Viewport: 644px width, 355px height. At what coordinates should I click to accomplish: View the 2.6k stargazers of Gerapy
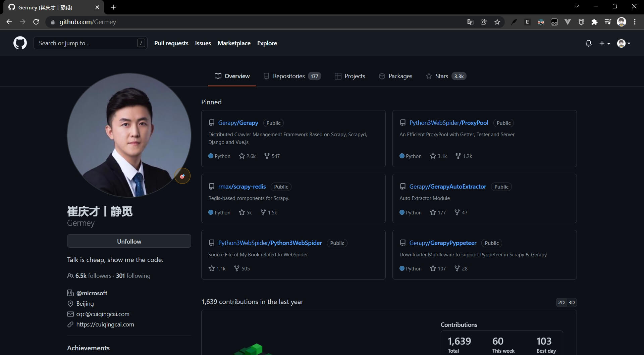(x=247, y=156)
